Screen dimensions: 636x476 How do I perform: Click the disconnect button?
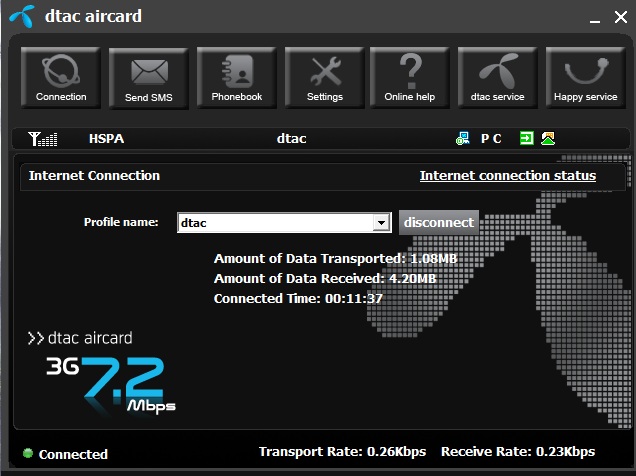[x=439, y=222]
